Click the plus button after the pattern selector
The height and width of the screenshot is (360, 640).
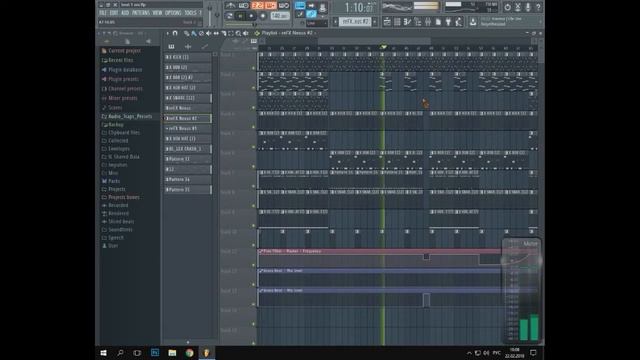(375, 22)
